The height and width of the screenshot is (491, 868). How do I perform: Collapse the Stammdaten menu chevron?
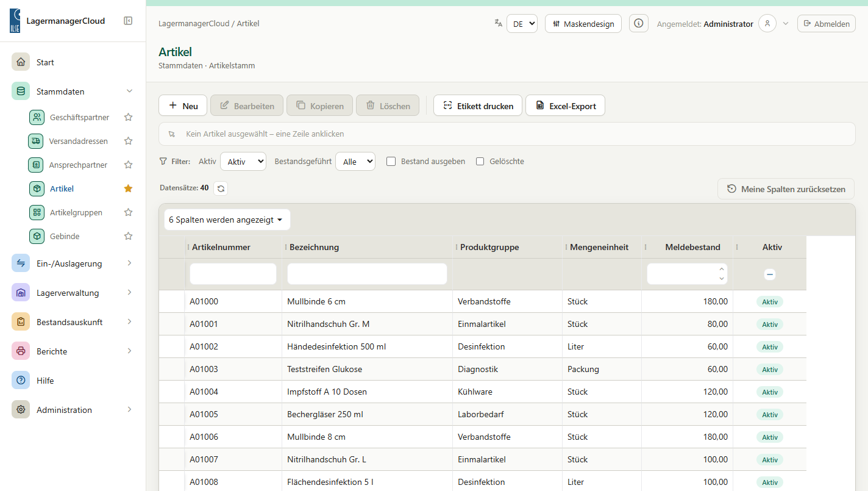[x=129, y=91]
